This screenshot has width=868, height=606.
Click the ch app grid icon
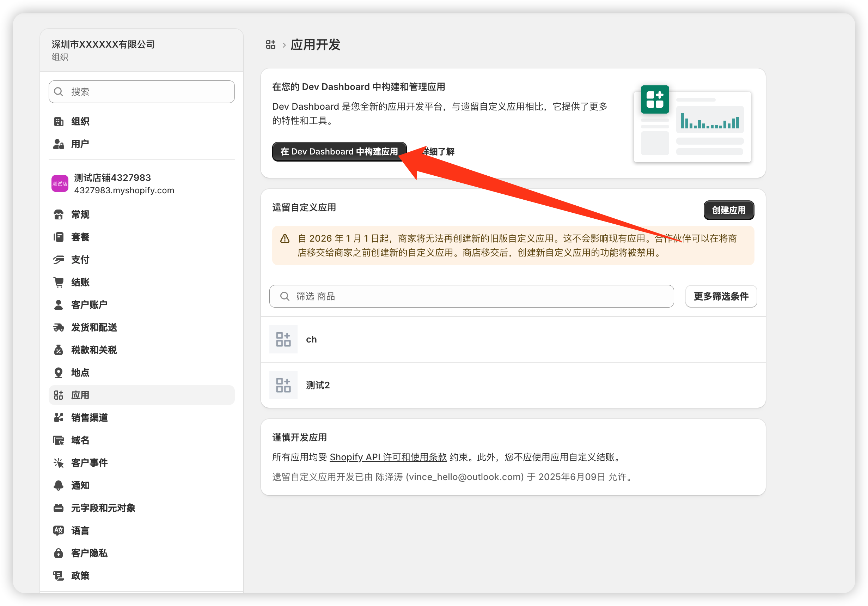(x=283, y=340)
